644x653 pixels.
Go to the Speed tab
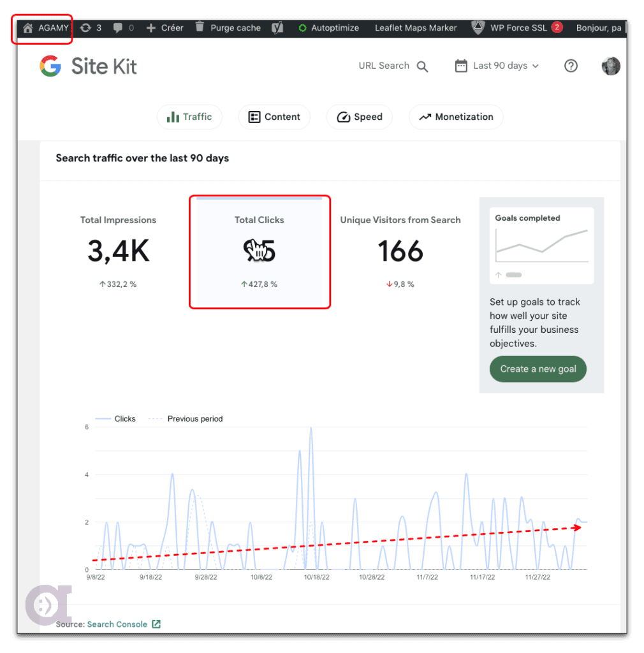(360, 117)
